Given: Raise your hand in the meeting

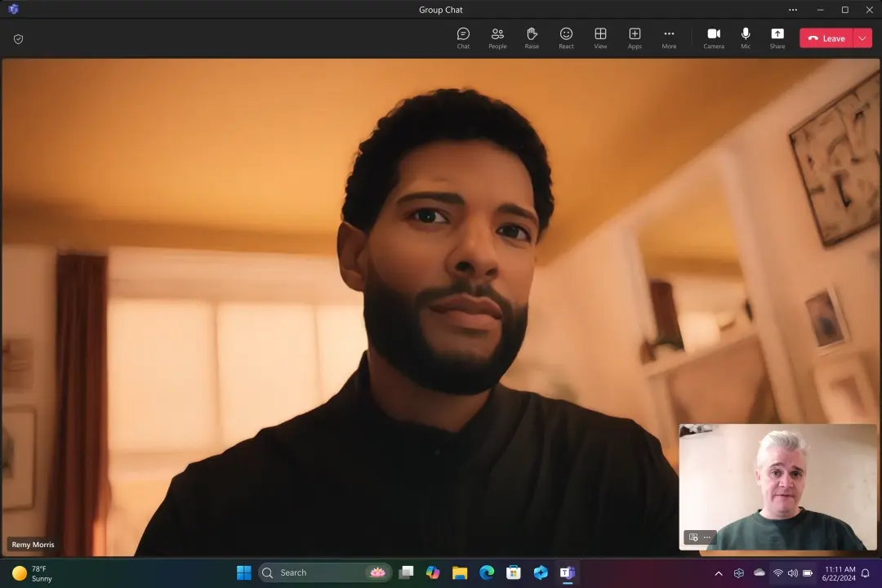Looking at the screenshot, I should point(532,38).
